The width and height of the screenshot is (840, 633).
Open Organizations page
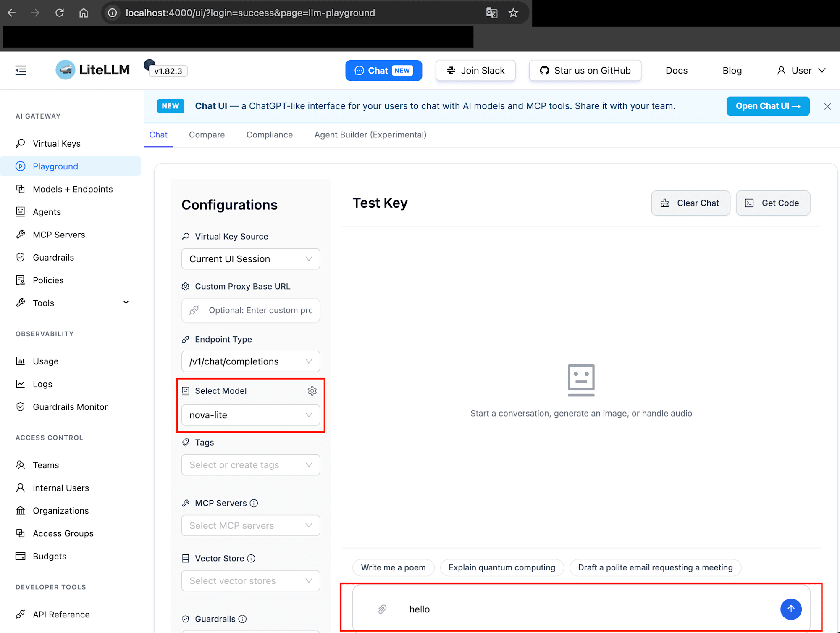pyautogui.click(x=71, y=510)
